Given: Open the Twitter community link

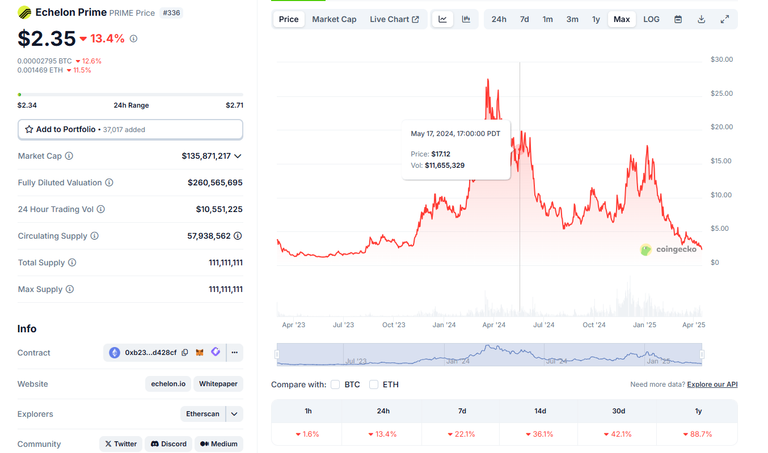Looking at the screenshot, I should [x=120, y=444].
